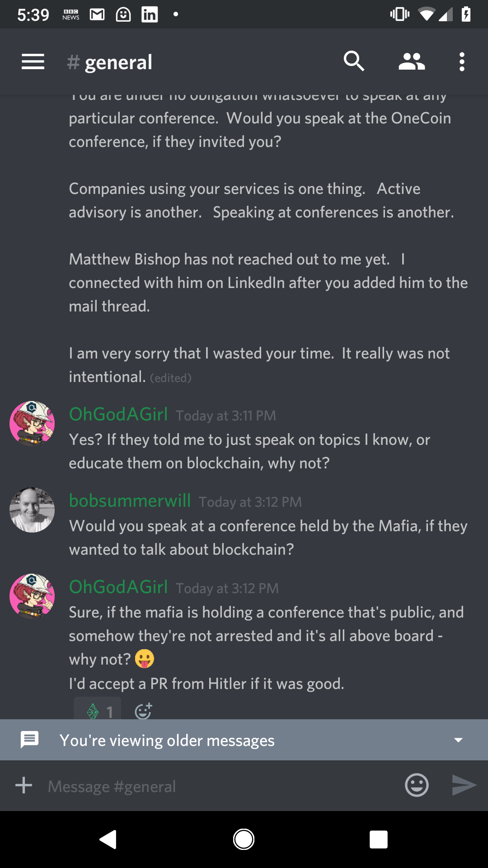Tap the battery charging indicator
This screenshot has width=488, height=868.
click(466, 14)
